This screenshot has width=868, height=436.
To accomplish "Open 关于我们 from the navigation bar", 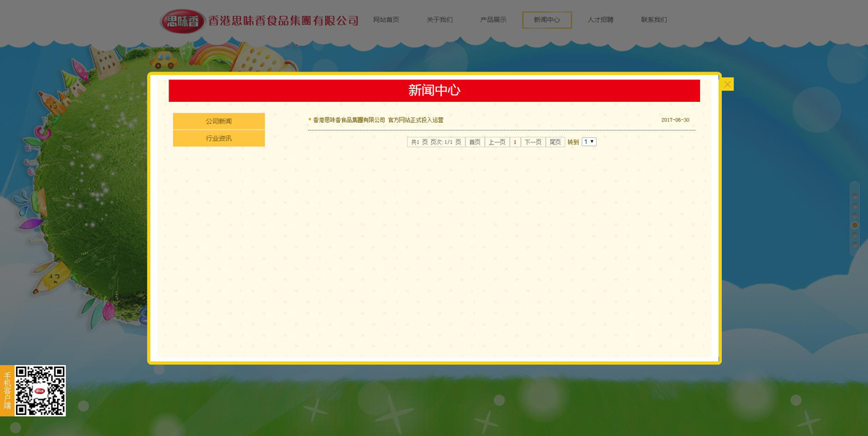I will click(439, 20).
